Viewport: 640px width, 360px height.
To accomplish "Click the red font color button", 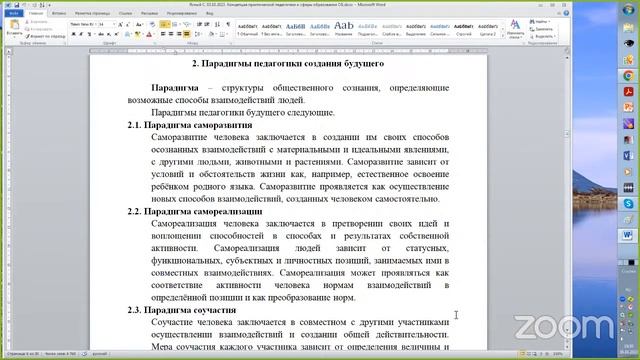I will (149, 34).
